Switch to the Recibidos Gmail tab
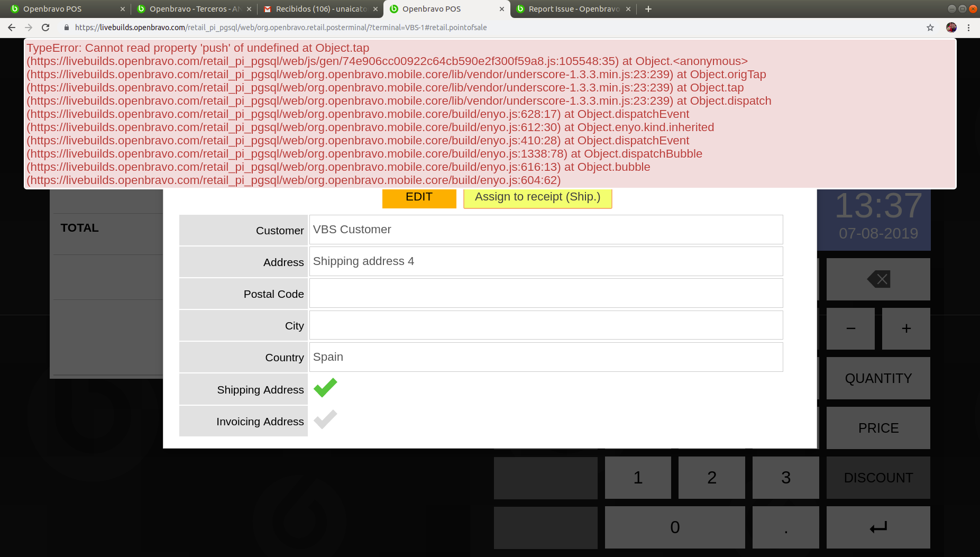980x557 pixels. pos(322,9)
